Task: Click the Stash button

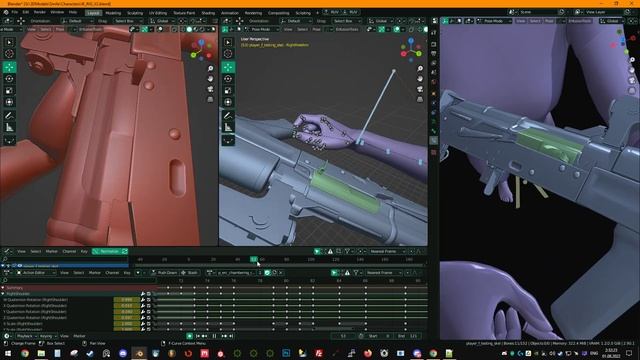Action: click(x=189, y=273)
